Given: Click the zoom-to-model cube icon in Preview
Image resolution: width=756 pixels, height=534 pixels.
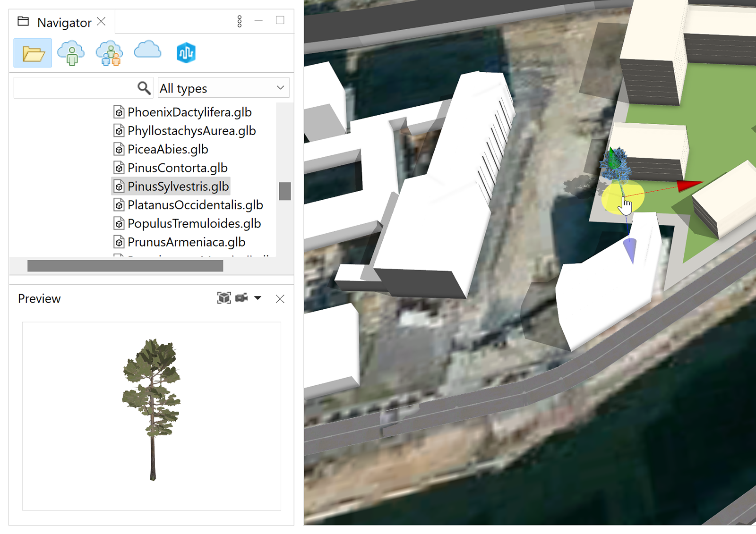Looking at the screenshot, I should (224, 298).
